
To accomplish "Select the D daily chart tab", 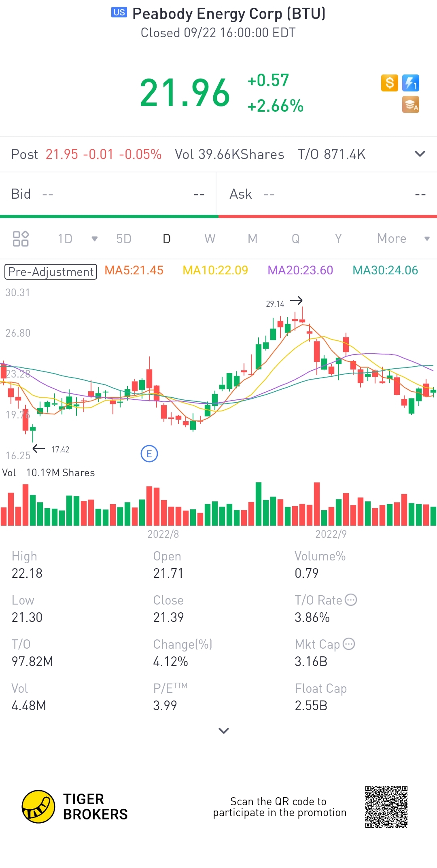I will pos(167,239).
